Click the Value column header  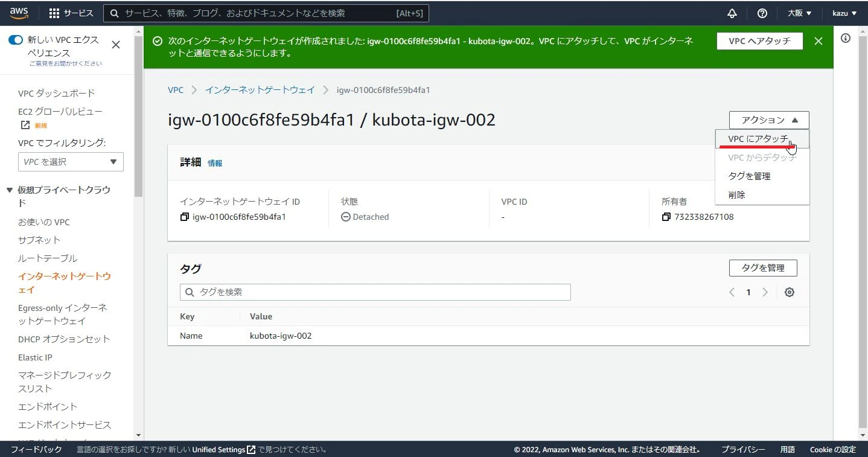pos(261,316)
